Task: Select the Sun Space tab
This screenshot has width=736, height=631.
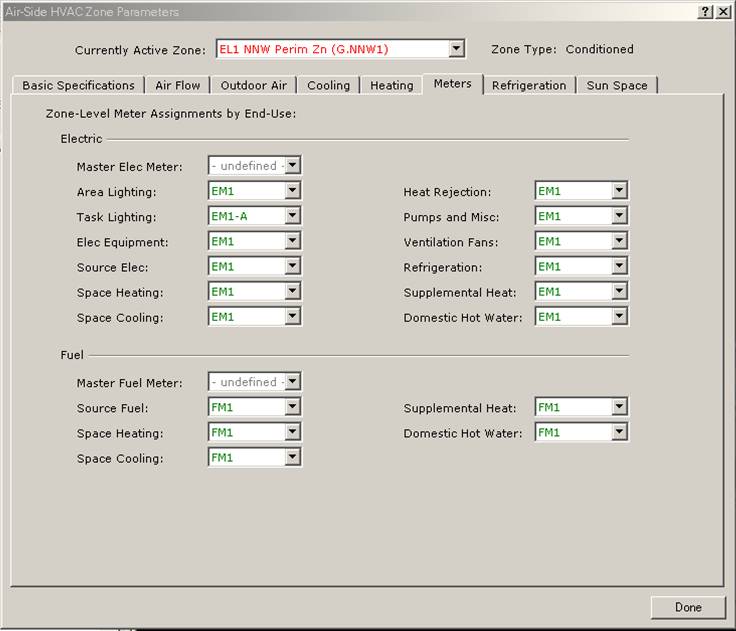Action: click(x=616, y=86)
